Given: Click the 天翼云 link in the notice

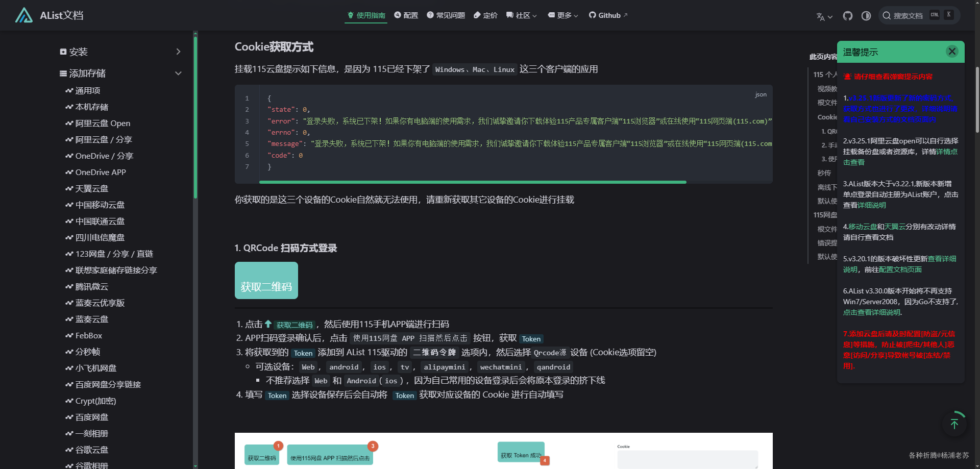Looking at the screenshot, I should click(895, 227).
